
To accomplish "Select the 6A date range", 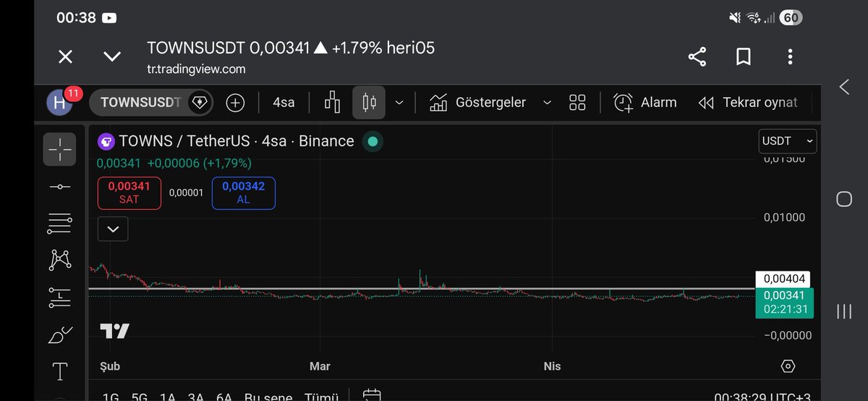I will (224, 397).
